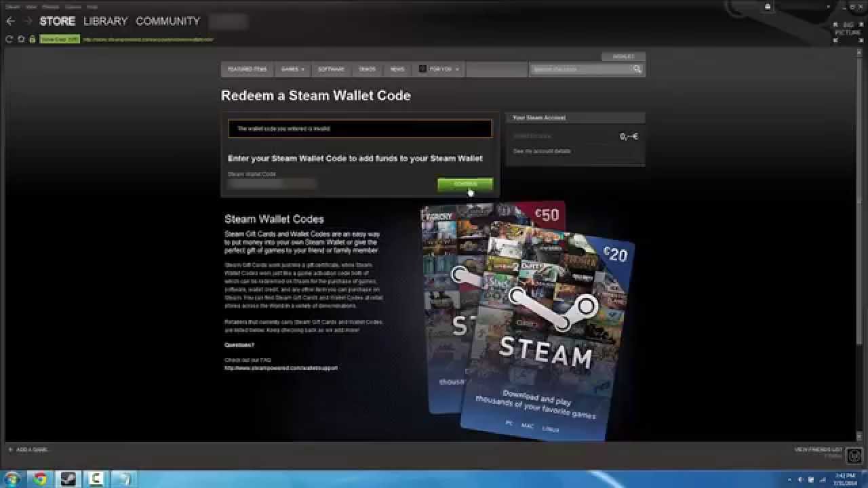Viewport: 868px width, 488px height.
Task: Focus the store search field
Action: 582,69
